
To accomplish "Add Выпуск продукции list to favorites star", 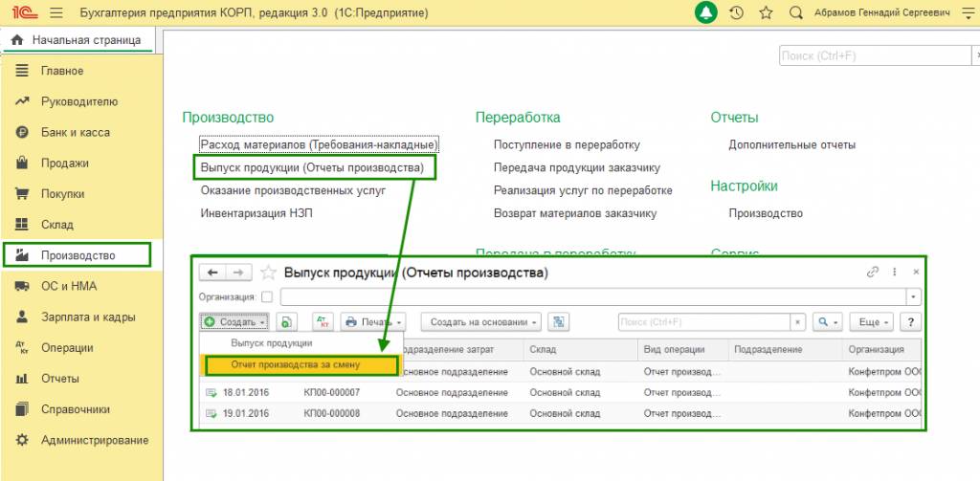I will coord(268,273).
